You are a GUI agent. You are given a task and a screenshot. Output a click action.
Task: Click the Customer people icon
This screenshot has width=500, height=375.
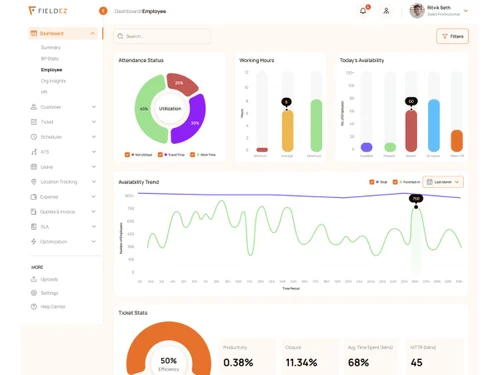[x=34, y=107]
